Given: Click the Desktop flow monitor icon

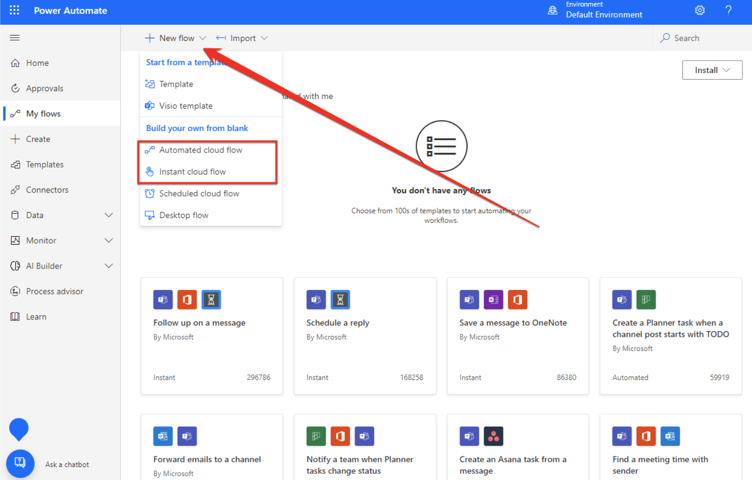Looking at the screenshot, I should tap(150, 215).
